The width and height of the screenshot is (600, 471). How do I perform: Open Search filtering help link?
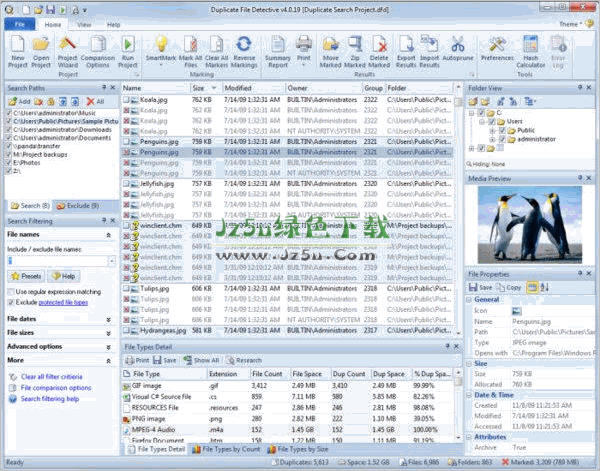tap(50, 399)
